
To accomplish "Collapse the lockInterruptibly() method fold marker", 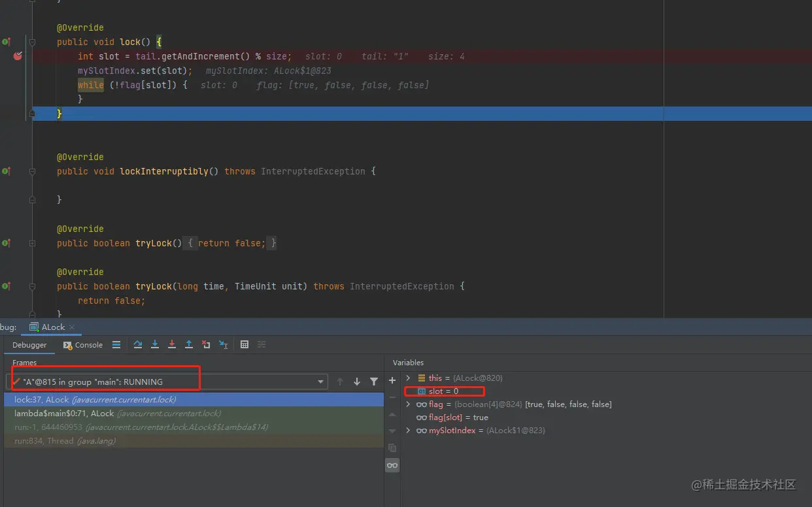I will pyautogui.click(x=32, y=171).
